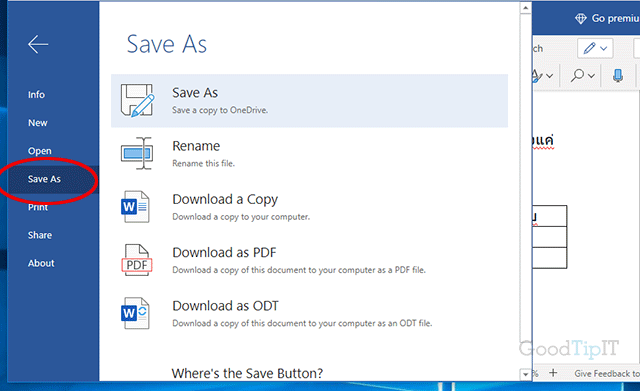Click the Rename text-field icon
Viewport: 640px width, 391px height.
click(x=137, y=153)
